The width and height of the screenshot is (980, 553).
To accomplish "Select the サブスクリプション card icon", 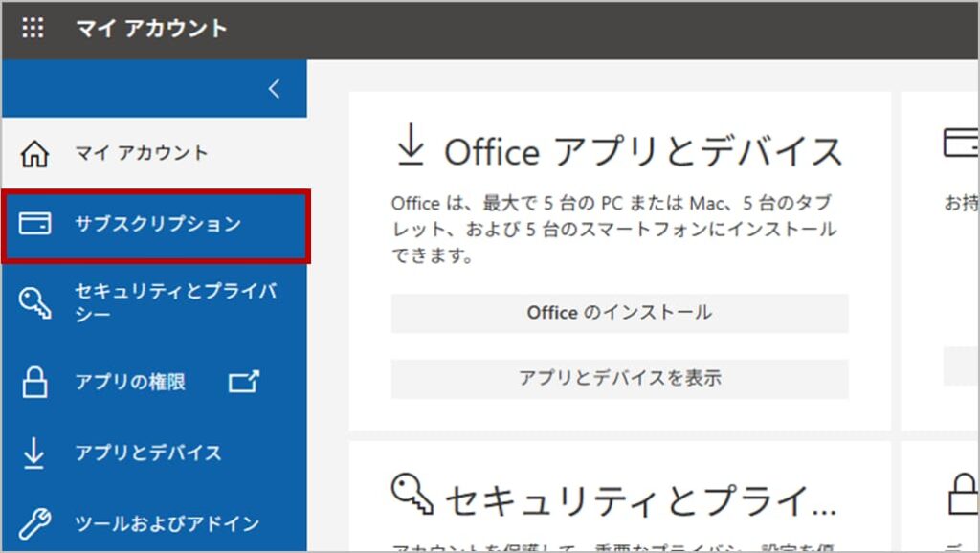I will pos(34,224).
